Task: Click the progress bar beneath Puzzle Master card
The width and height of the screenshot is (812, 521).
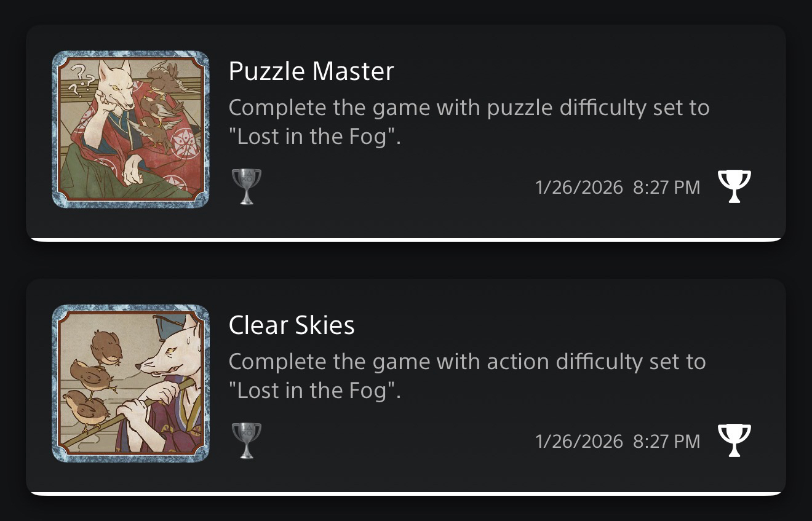Action: [406, 239]
